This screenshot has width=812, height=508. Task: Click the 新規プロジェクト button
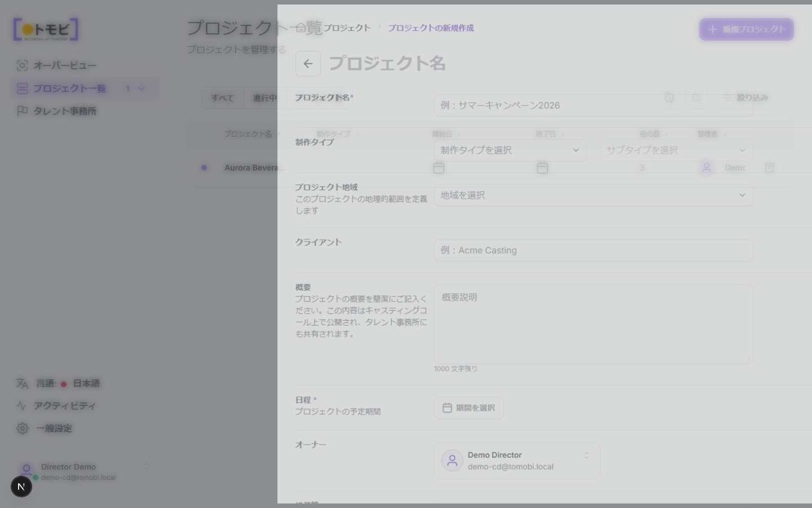747,29
